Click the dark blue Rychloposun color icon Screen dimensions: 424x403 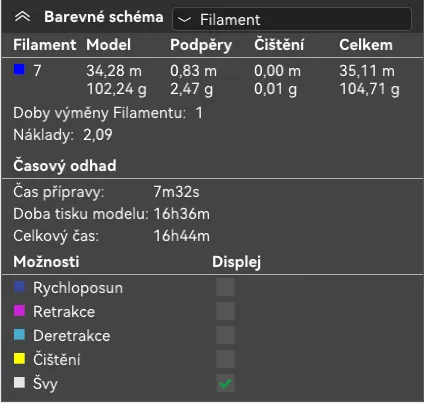[19, 287]
